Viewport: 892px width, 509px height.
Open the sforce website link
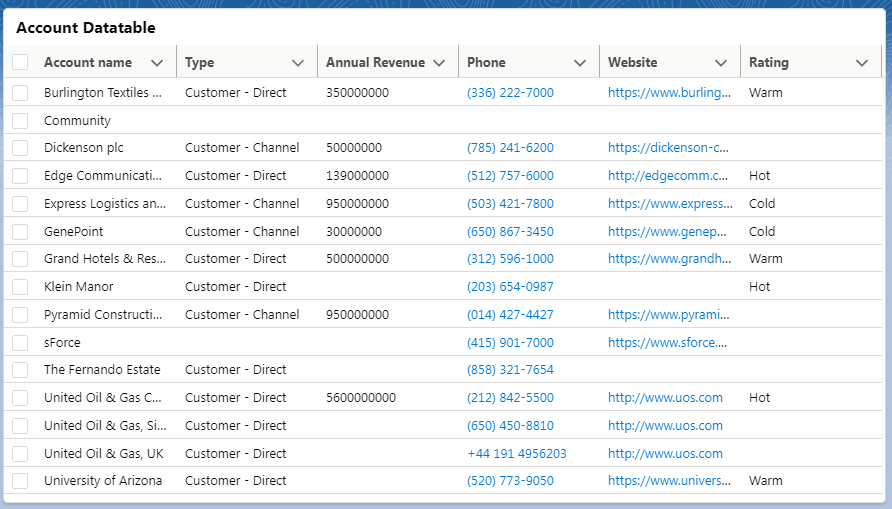(668, 342)
